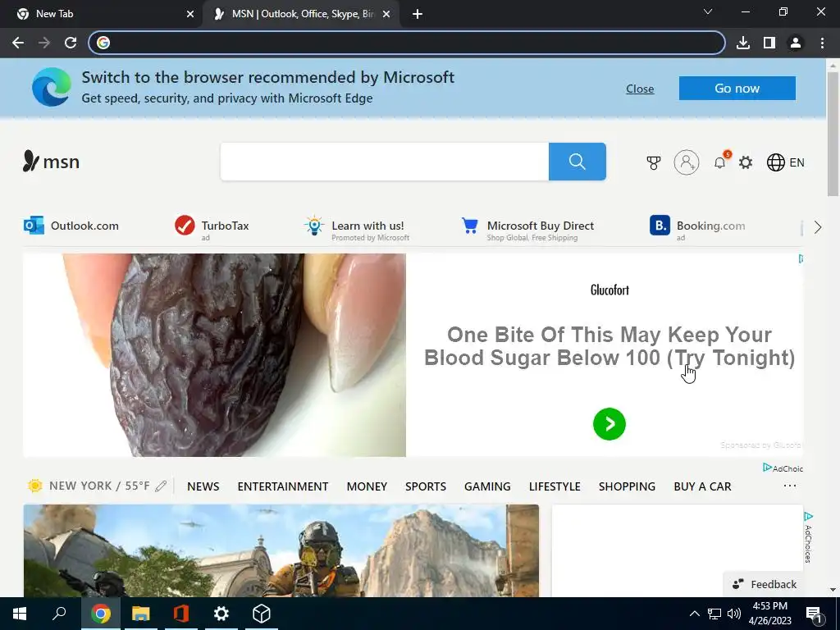Open the Action Center notifications
This screenshot has height=630, width=840.
[x=815, y=614]
